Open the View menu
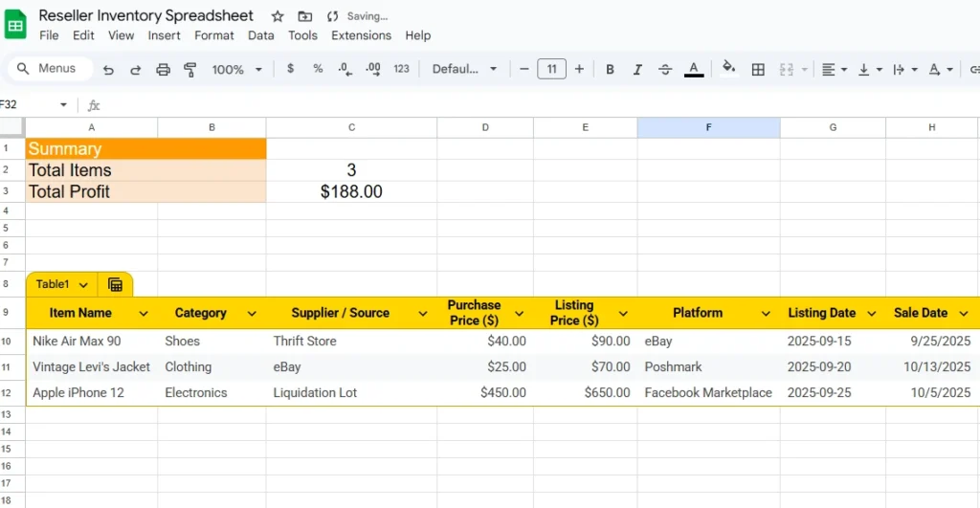 121,35
